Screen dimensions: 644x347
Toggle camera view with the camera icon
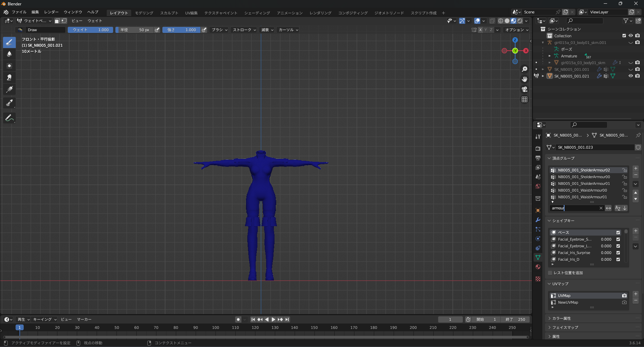click(x=525, y=89)
